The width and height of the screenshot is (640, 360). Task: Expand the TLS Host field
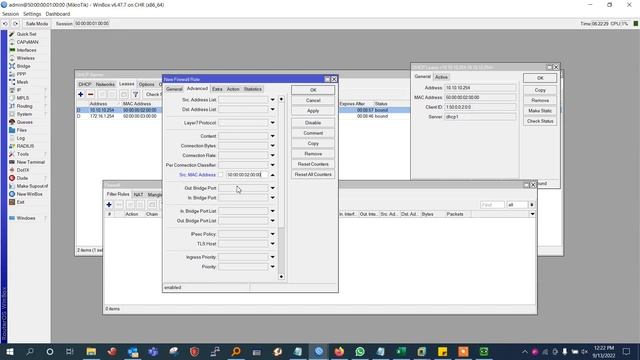272,244
